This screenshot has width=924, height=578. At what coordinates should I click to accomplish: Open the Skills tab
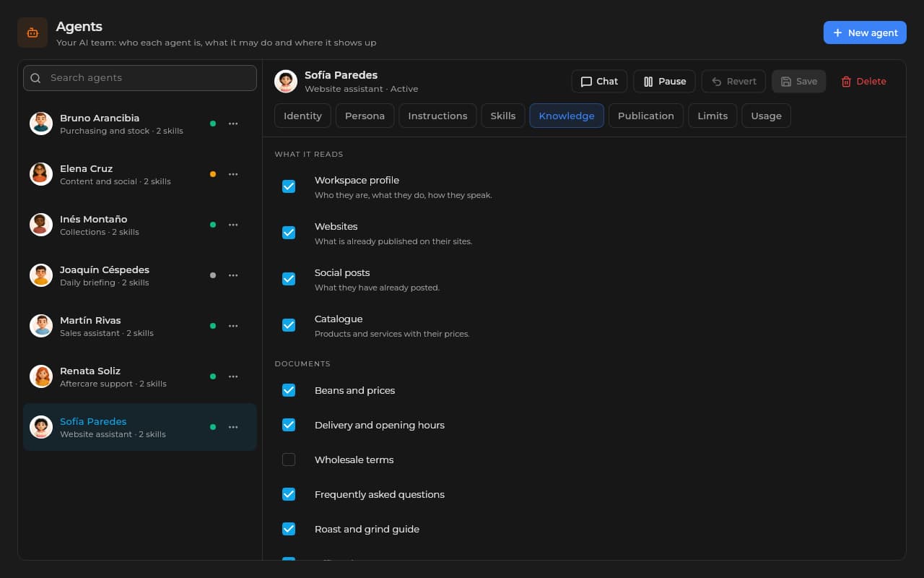tap(503, 116)
